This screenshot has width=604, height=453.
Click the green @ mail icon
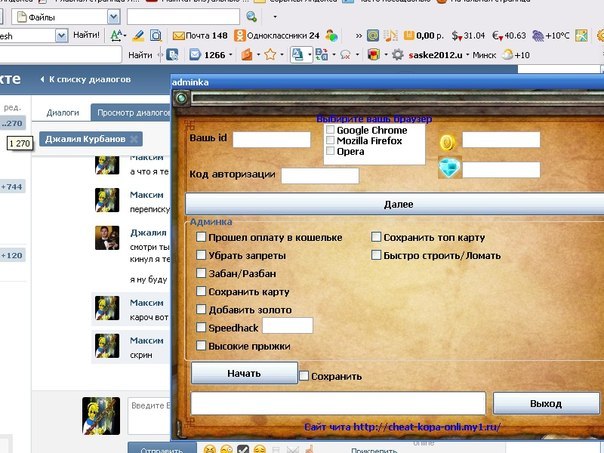(x=372, y=36)
